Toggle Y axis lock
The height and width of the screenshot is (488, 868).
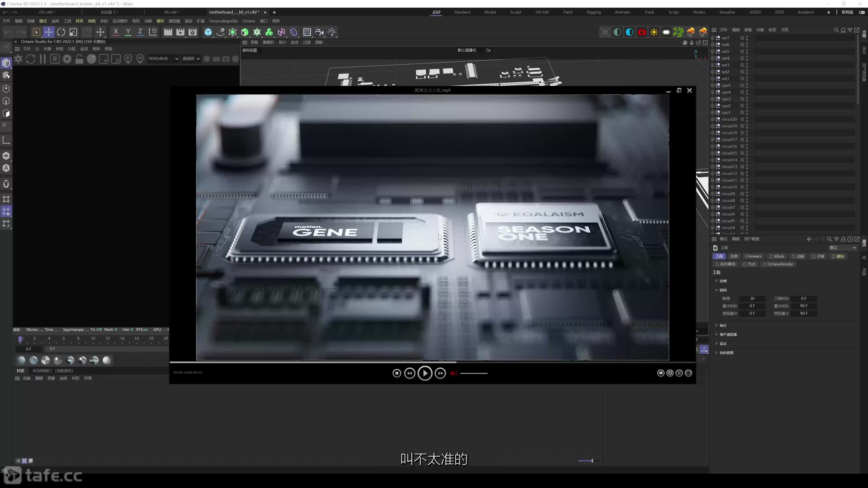click(x=128, y=32)
